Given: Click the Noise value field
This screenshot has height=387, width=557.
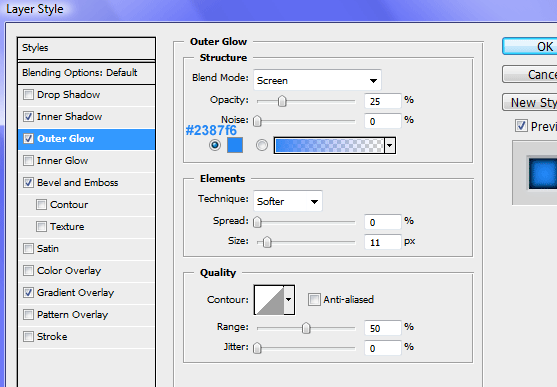Looking at the screenshot, I should pyautogui.click(x=383, y=121).
